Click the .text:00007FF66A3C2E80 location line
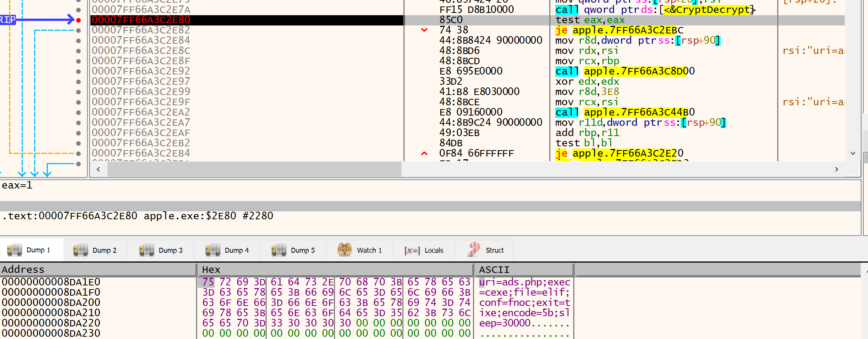 pyautogui.click(x=138, y=216)
